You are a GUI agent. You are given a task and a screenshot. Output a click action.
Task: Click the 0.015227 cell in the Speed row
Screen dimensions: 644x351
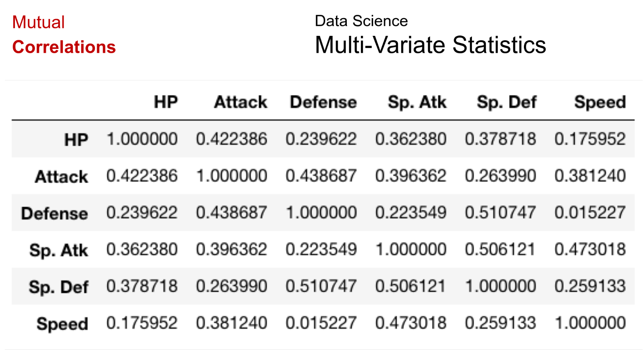321,323
